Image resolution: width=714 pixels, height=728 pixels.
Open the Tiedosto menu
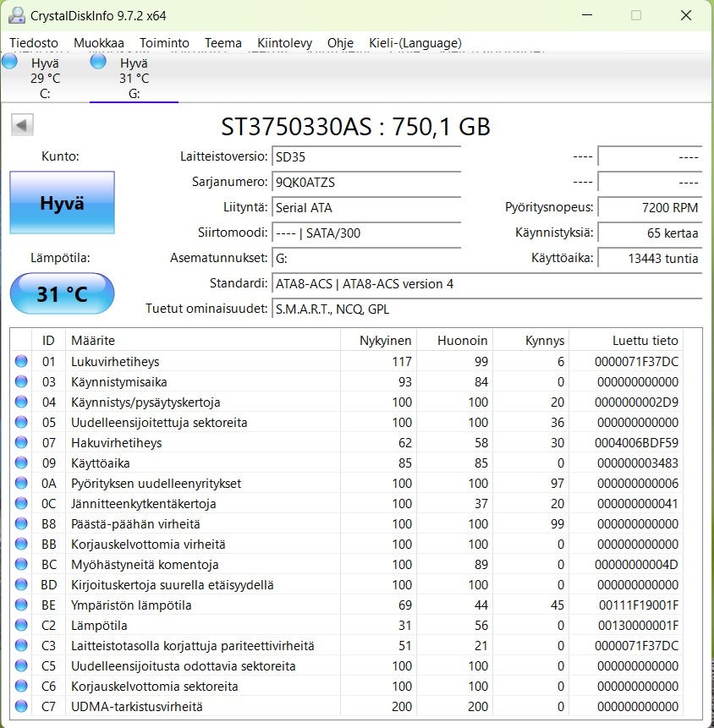pyautogui.click(x=34, y=43)
